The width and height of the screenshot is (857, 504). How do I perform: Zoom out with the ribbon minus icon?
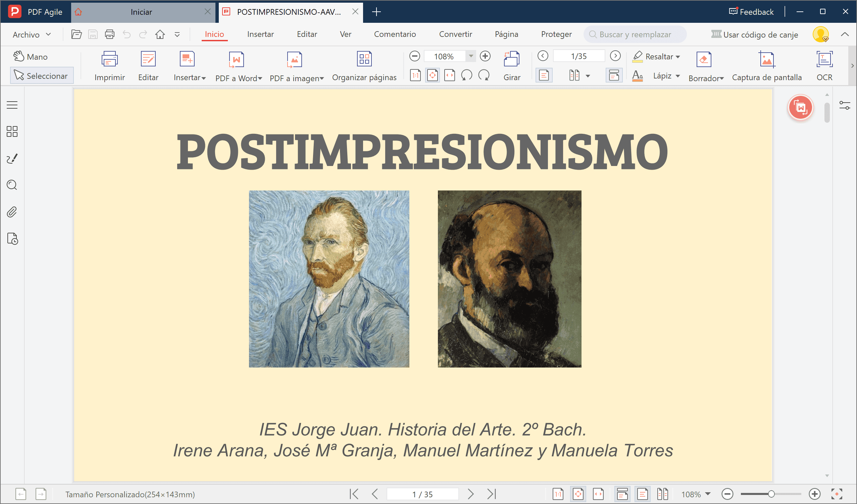414,56
